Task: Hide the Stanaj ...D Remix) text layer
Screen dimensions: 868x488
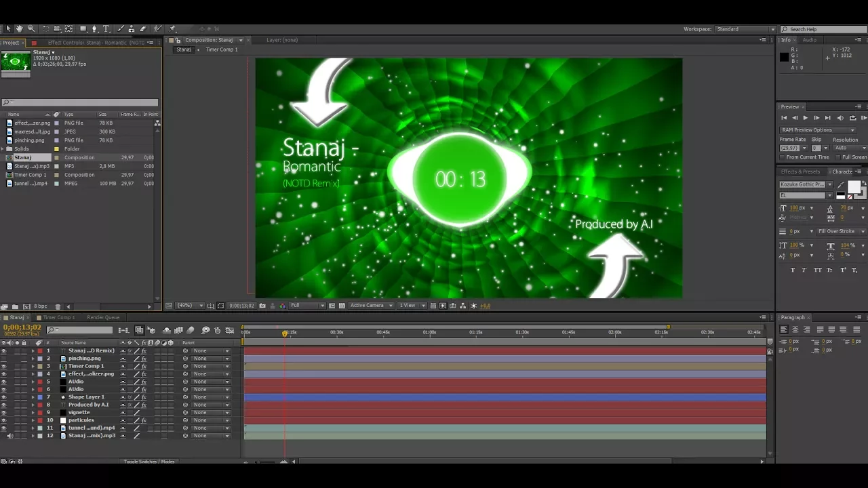Action: [x=4, y=351]
